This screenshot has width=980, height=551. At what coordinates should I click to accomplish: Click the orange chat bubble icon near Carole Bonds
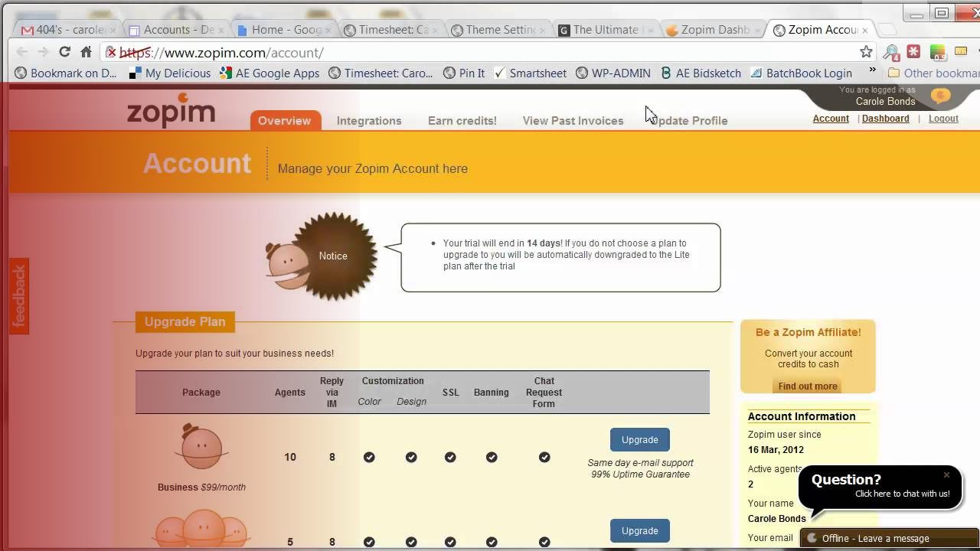pos(941,96)
